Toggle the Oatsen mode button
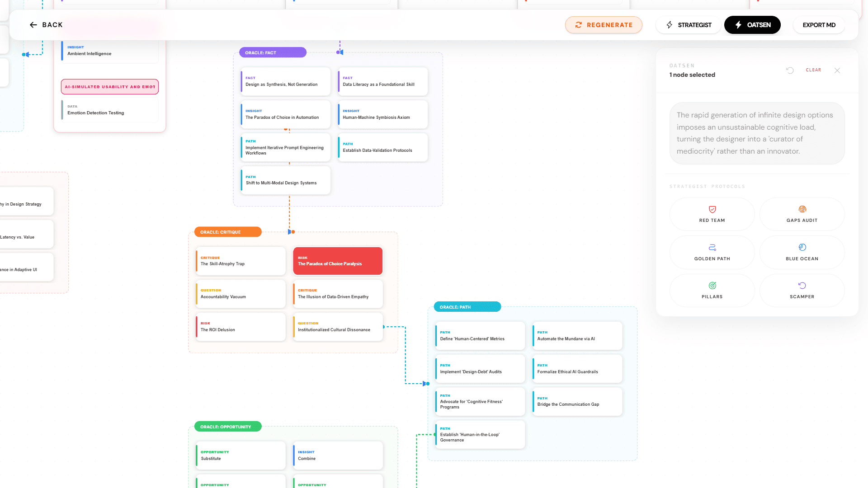868x488 pixels. pyautogui.click(x=752, y=25)
